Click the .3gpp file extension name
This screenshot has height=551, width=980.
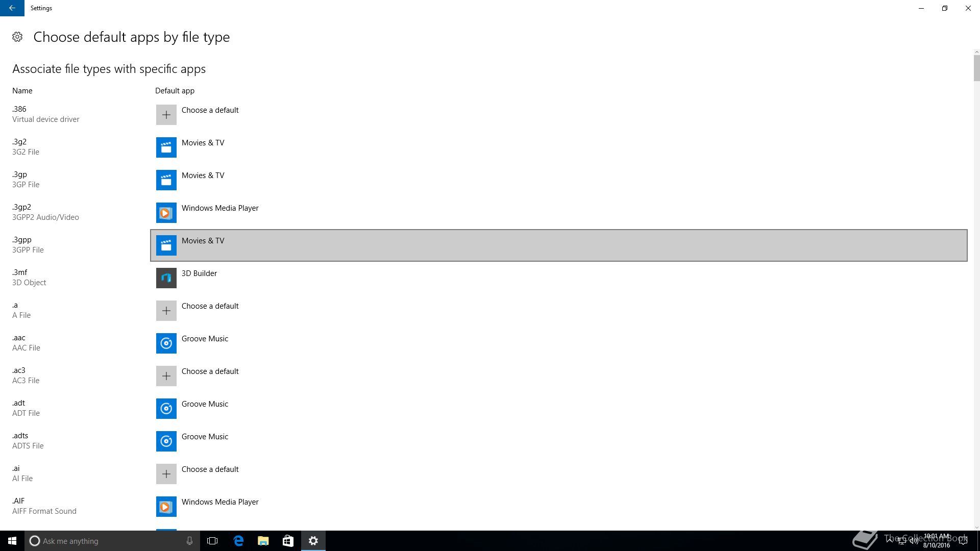tap(22, 240)
